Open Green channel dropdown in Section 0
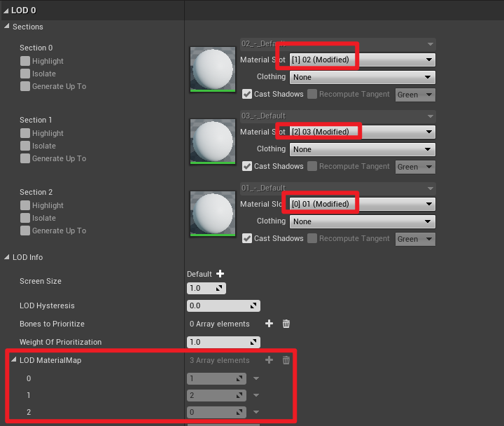Viewport: 504px width, 426px height. point(415,95)
